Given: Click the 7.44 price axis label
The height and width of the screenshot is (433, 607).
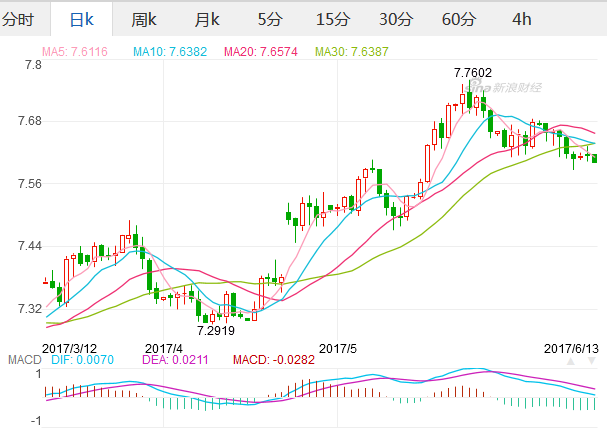Looking at the screenshot, I should click(x=30, y=246).
